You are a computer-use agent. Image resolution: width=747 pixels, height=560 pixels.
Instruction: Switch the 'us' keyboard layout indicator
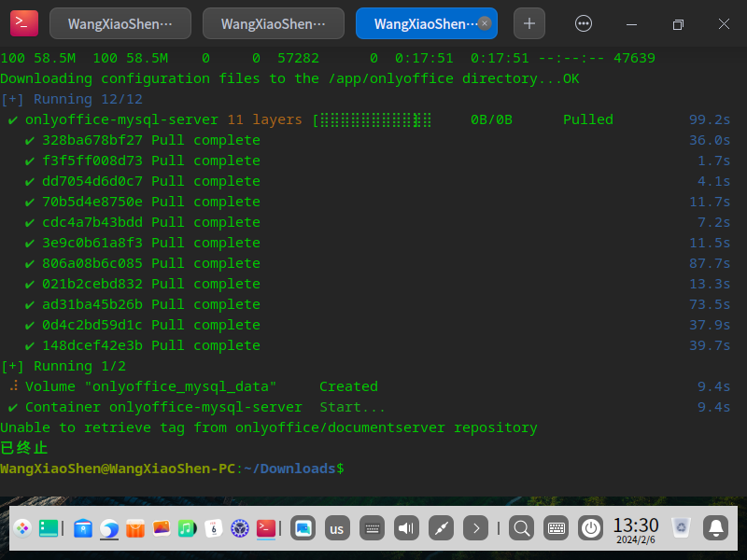[337, 528]
